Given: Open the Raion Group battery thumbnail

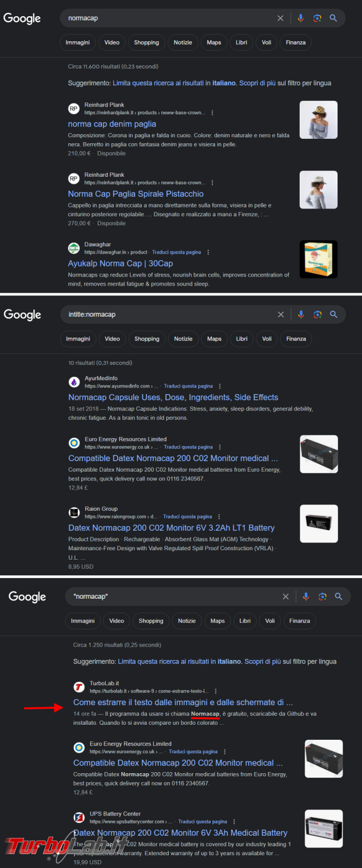Looking at the screenshot, I should [x=319, y=523].
